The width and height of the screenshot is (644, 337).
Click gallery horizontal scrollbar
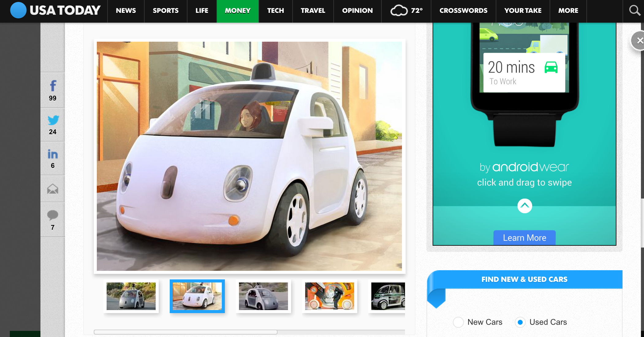[186, 332]
